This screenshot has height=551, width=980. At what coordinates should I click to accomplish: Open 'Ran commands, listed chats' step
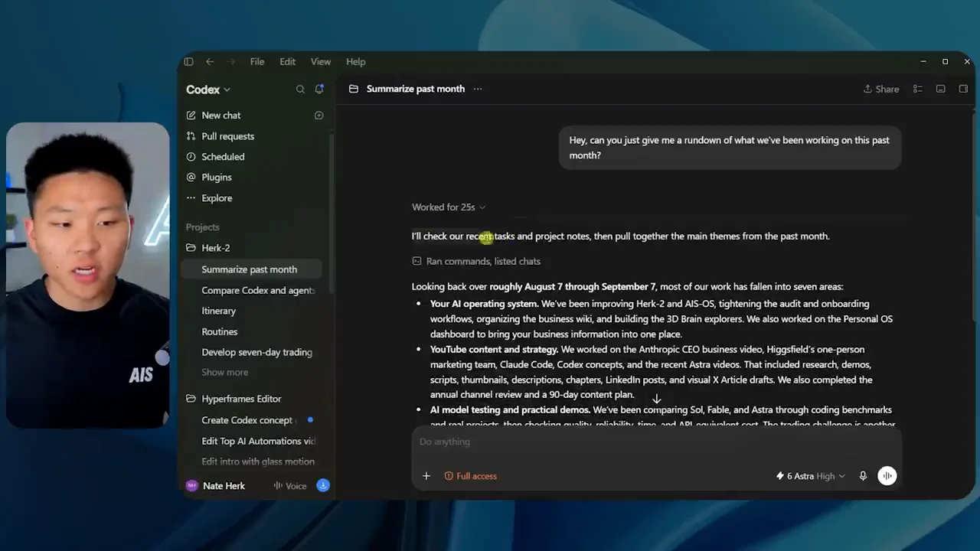point(476,261)
